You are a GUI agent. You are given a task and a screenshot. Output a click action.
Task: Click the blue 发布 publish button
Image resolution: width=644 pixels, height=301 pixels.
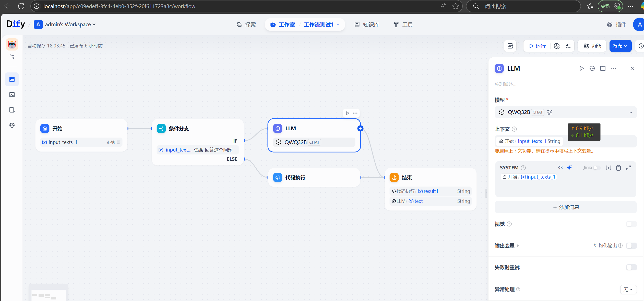pyautogui.click(x=620, y=46)
